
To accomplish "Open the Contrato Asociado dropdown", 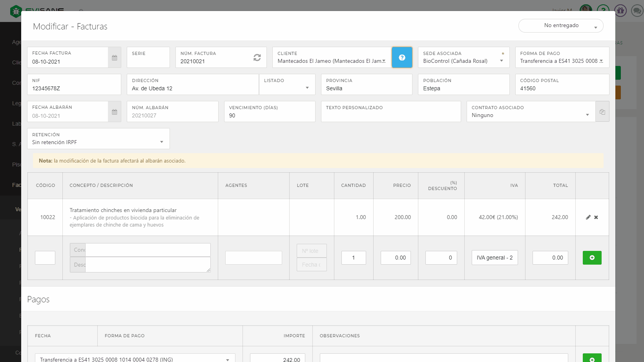I will pyautogui.click(x=530, y=115).
